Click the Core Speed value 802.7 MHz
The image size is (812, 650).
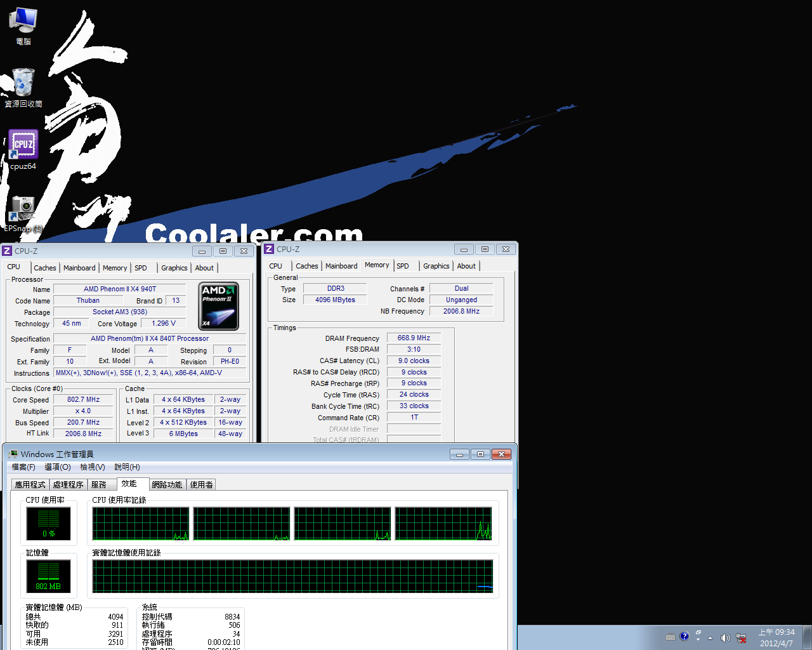(x=84, y=400)
